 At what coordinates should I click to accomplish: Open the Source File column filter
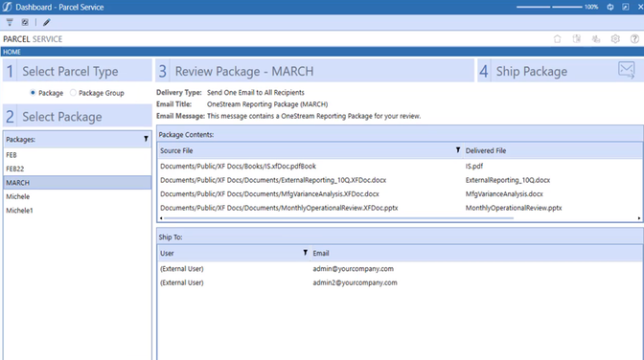click(x=458, y=150)
